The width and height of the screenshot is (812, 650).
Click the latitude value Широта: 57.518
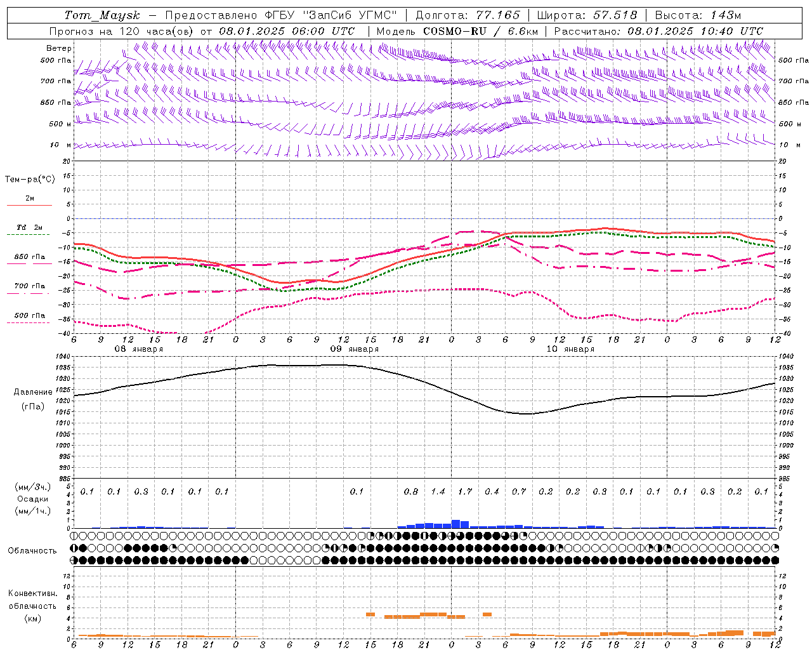(x=587, y=15)
